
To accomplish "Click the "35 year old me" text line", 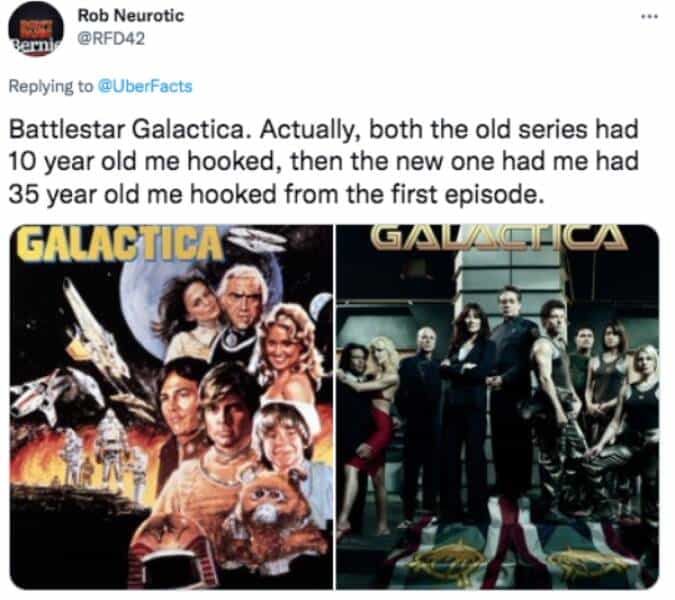I will point(276,195).
